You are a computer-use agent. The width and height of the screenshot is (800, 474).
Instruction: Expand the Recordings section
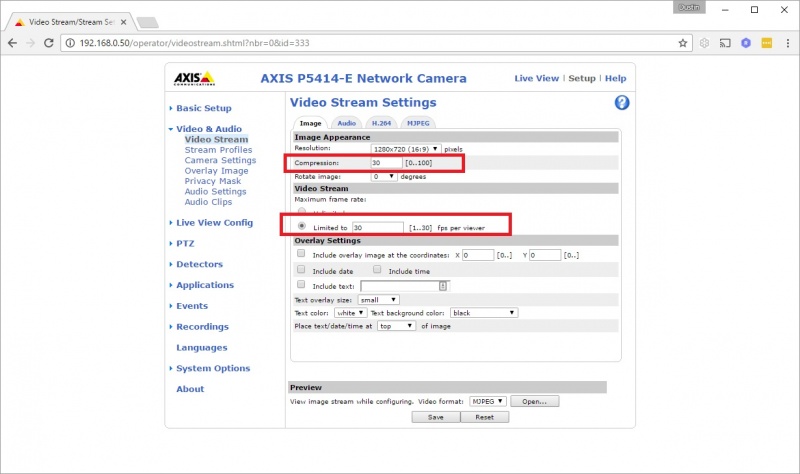(x=202, y=327)
